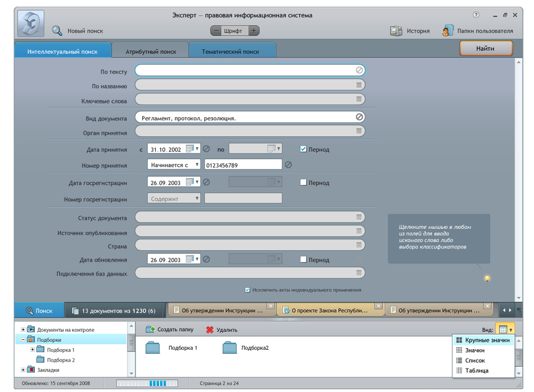Select Таблица from the view menu
Screen dimensions: 534x392
(476, 371)
